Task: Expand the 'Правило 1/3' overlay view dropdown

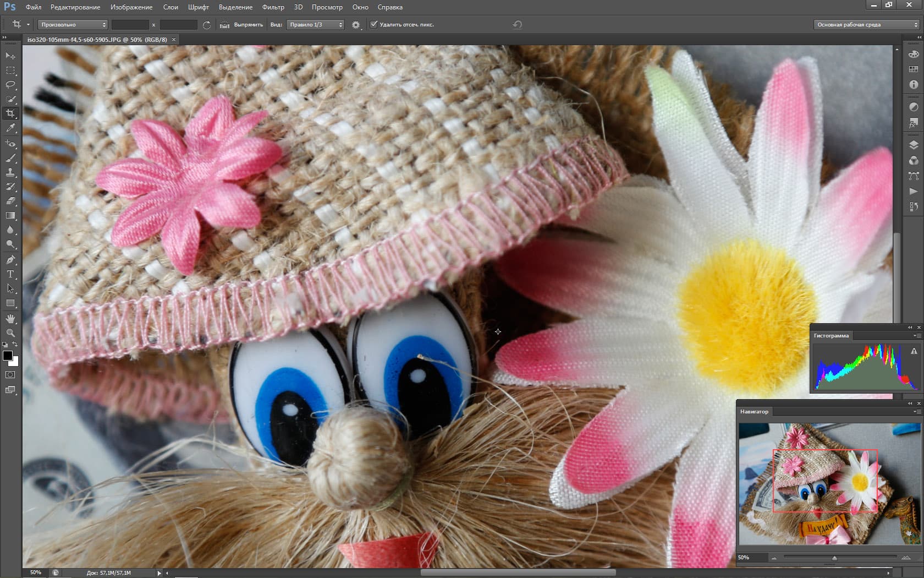Action: pos(315,25)
